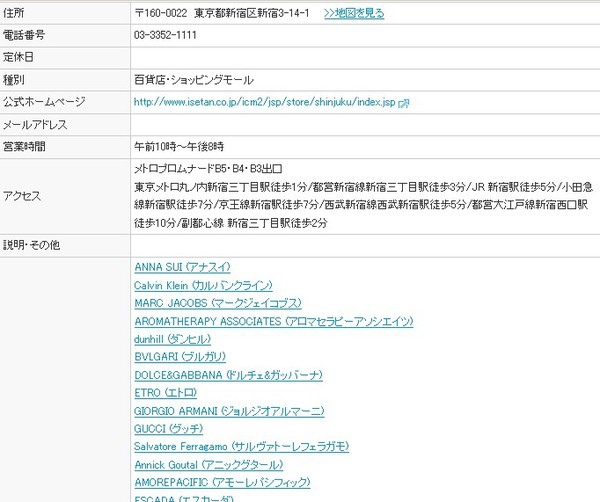Click the メールアドレス row label
This screenshot has width=600, height=502.
coord(35,125)
